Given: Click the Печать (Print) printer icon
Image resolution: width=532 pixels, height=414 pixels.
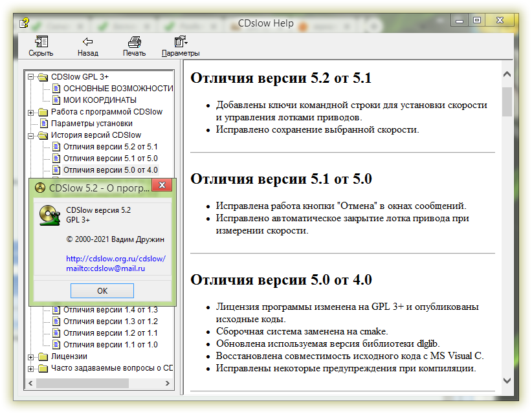Looking at the screenshot, I should point(134,42).
